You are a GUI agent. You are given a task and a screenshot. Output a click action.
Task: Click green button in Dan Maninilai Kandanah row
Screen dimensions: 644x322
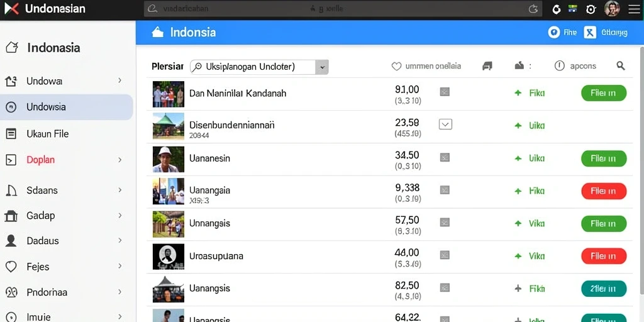click(x=604, y=93)
